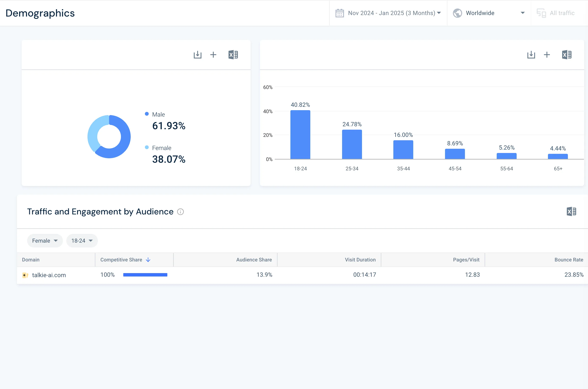Add gender chart to dashboard with plus icon
The image size is (588, 389).
213,55
